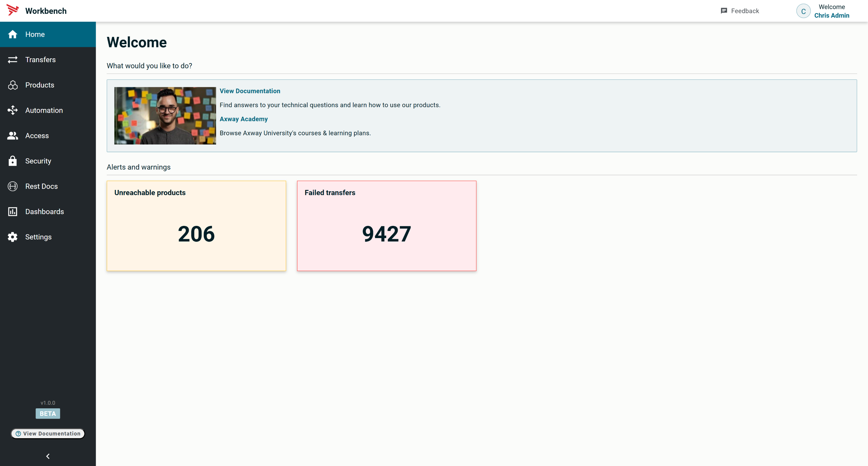Click the View Documentation sidebar button
The height and width of the screenshot is (466, 868).
(48, 433)
